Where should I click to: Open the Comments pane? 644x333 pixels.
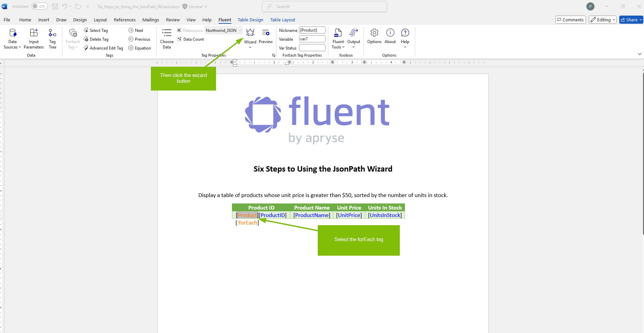(570, 20)
